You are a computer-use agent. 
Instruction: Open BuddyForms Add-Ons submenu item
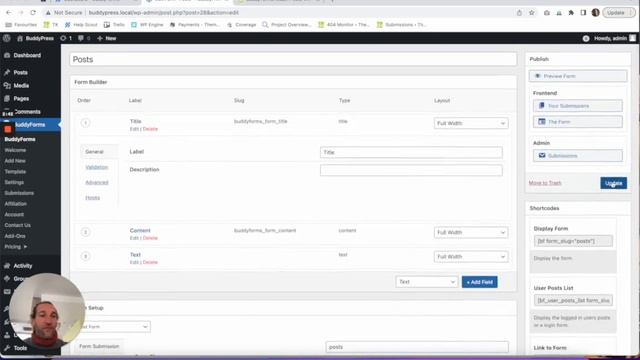(15, 236)
